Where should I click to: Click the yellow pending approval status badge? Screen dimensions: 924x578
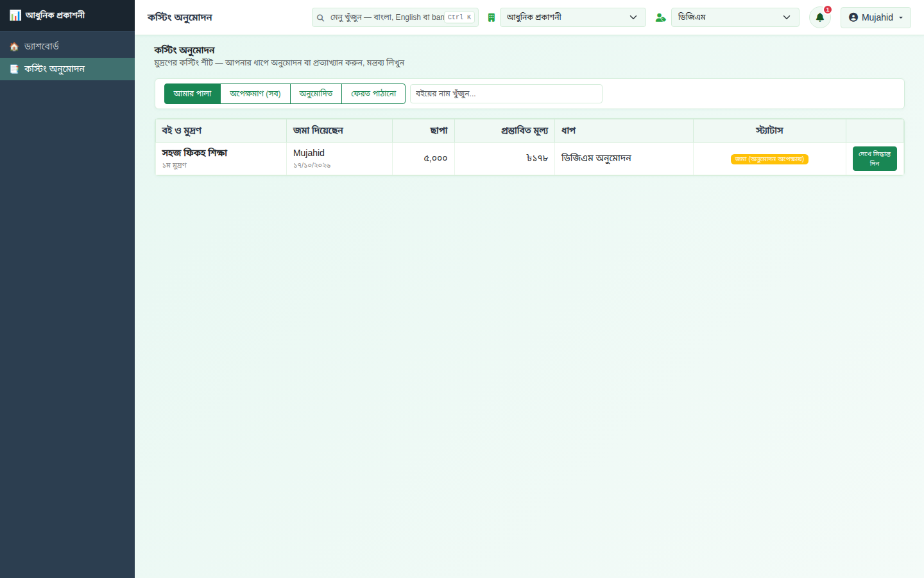point(769,159)
